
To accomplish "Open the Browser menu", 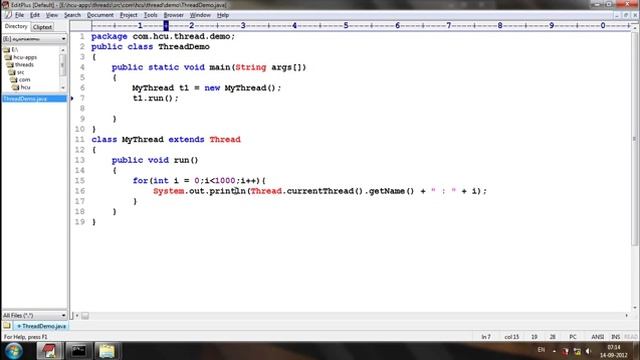I will click(173, 15).
